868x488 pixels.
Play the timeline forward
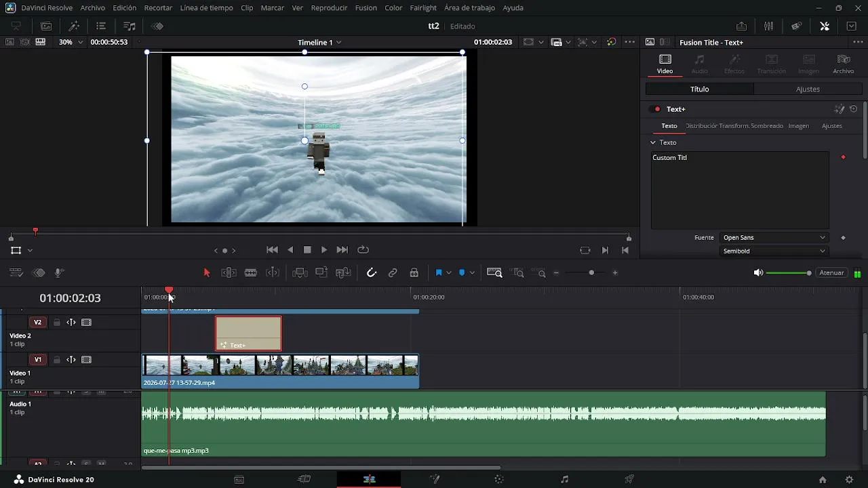(324, 250)
